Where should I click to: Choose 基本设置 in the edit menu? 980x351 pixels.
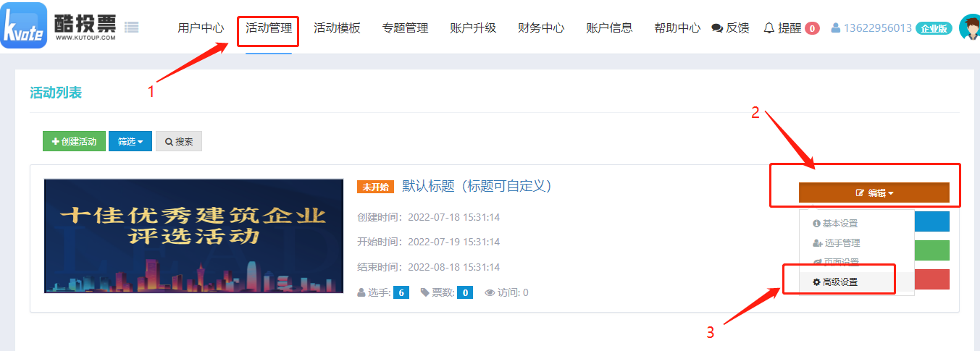tap(835, 224)
